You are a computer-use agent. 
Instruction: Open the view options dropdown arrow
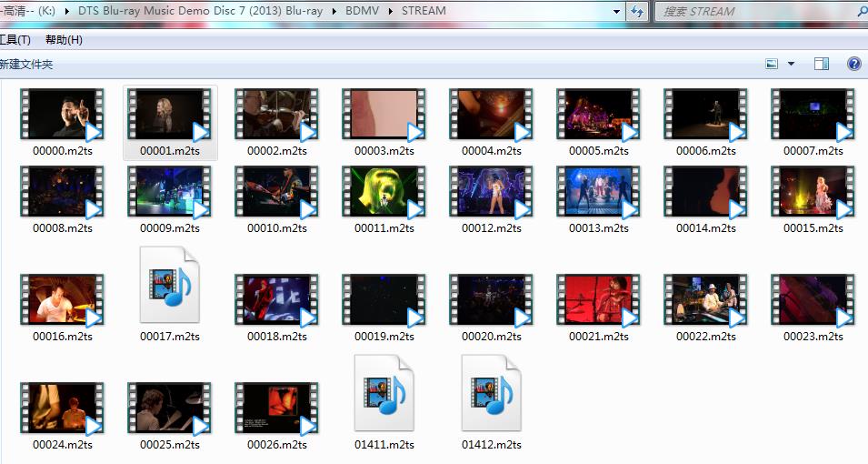coord(791,64)
